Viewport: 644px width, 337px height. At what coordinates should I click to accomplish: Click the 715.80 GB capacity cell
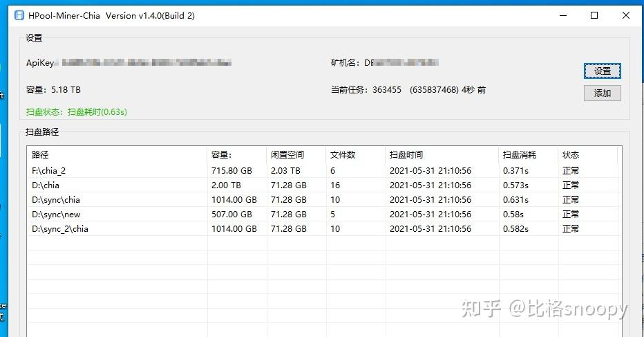(x=231, y=170)
